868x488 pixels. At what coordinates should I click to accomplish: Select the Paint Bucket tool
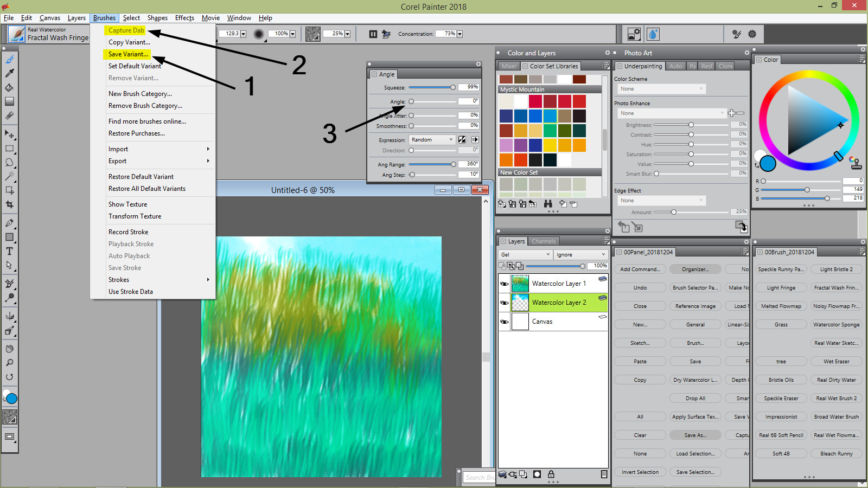[x=9, y=87]
